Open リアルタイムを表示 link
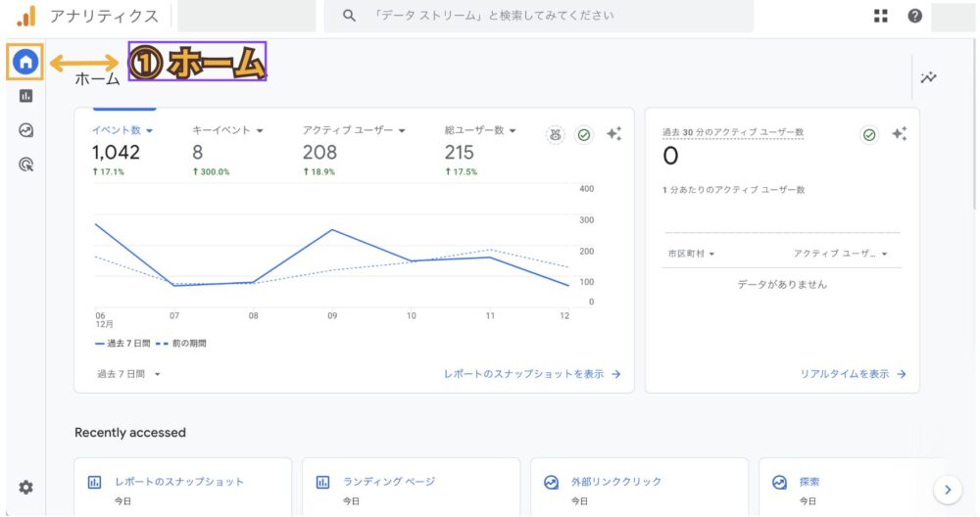The height and width of the screenshot is (517, 980). tap(854, 374)
